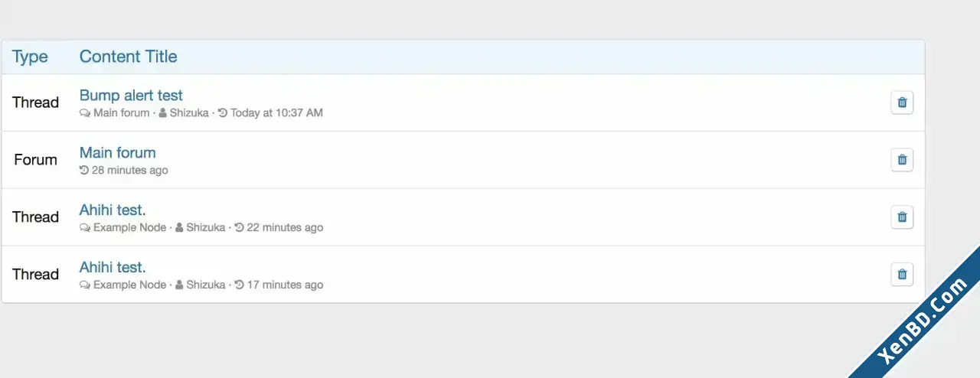Open the Bump alert test thread
The height and width of the screenshot is (378, 980).
pyautogui.click(x=131, y=96)
